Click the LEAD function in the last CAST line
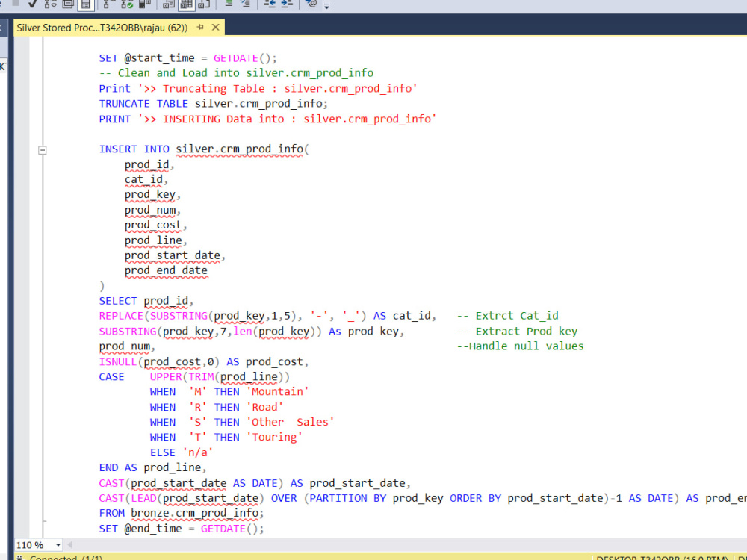The image size is (747, 560). [x=143, y=498]
